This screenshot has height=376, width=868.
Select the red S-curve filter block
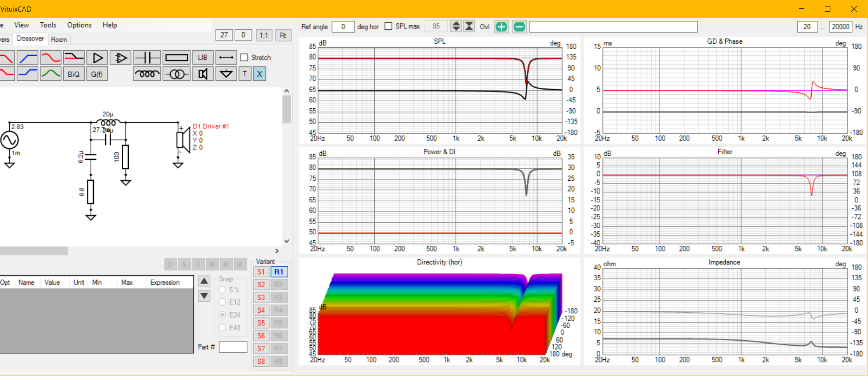51,58
